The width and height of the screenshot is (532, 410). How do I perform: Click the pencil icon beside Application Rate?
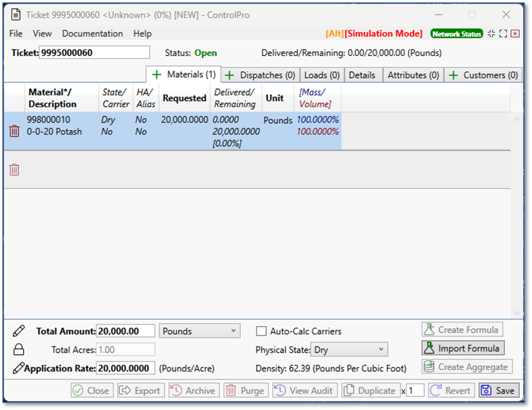[18, 368]
